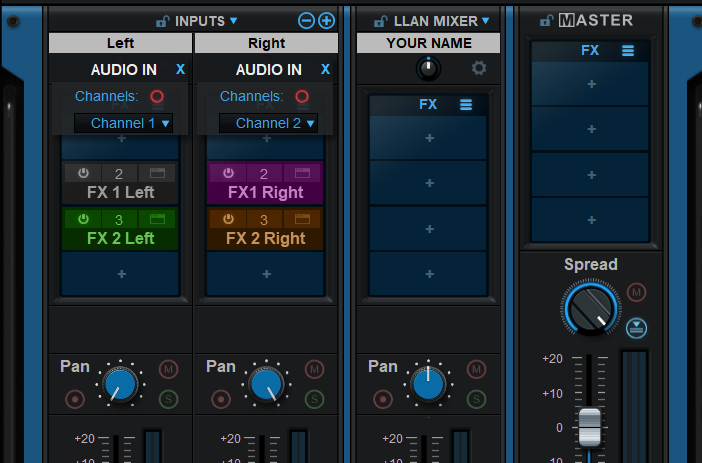Add effect in bottom YOUR NAME FX slot

(x=428, y=274)
